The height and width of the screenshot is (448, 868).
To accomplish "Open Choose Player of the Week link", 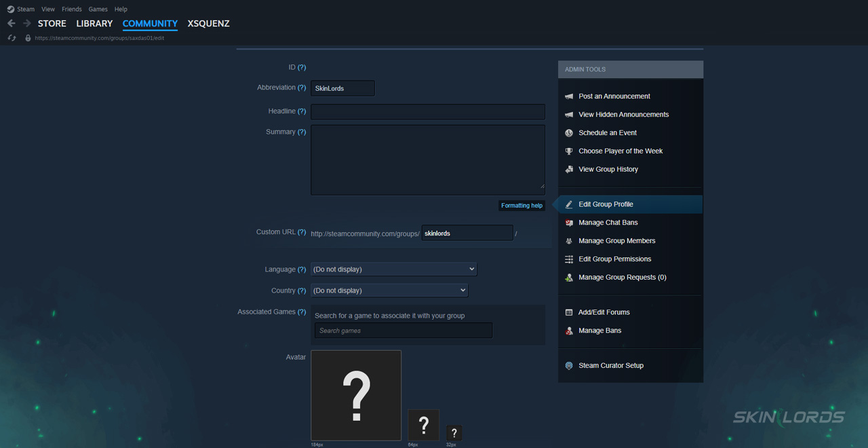I will point(620,151).
